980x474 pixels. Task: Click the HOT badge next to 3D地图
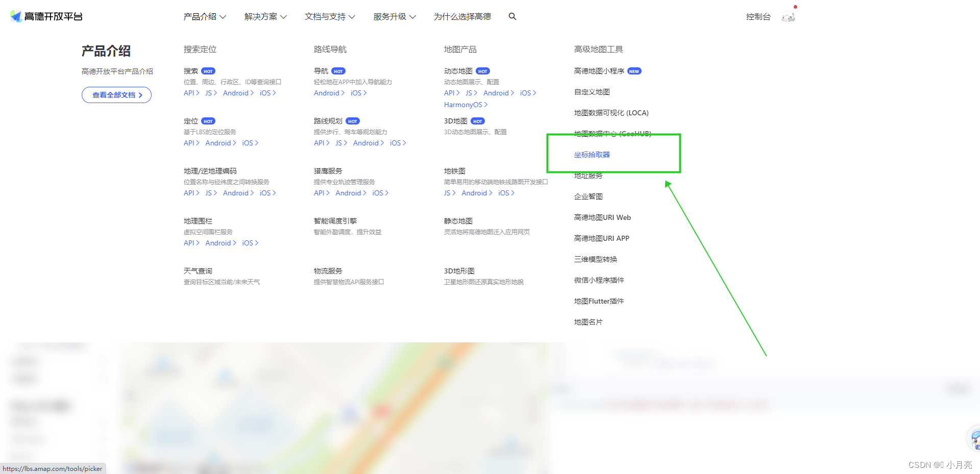click(477, 121)
